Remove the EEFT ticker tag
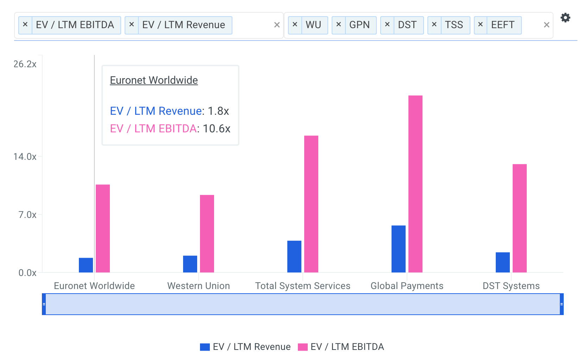The image size is (588, 364). pos(480,25)
